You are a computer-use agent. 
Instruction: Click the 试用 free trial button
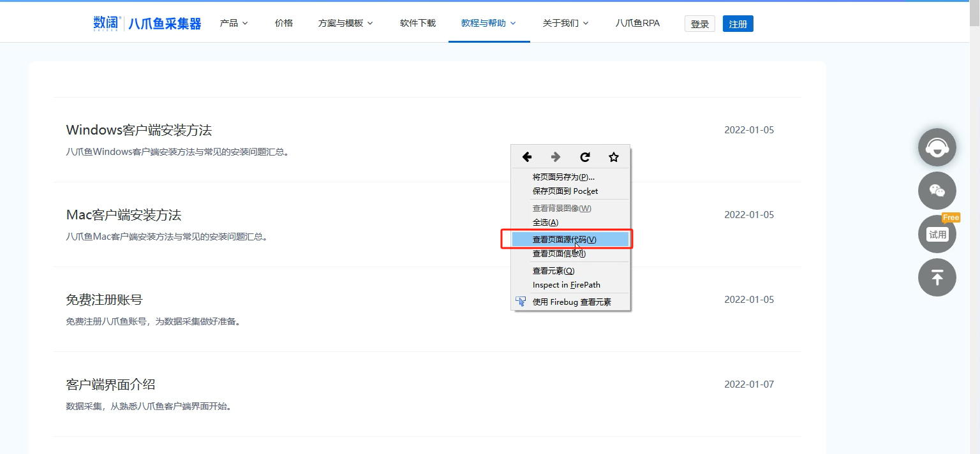click(x=937, y=234)
